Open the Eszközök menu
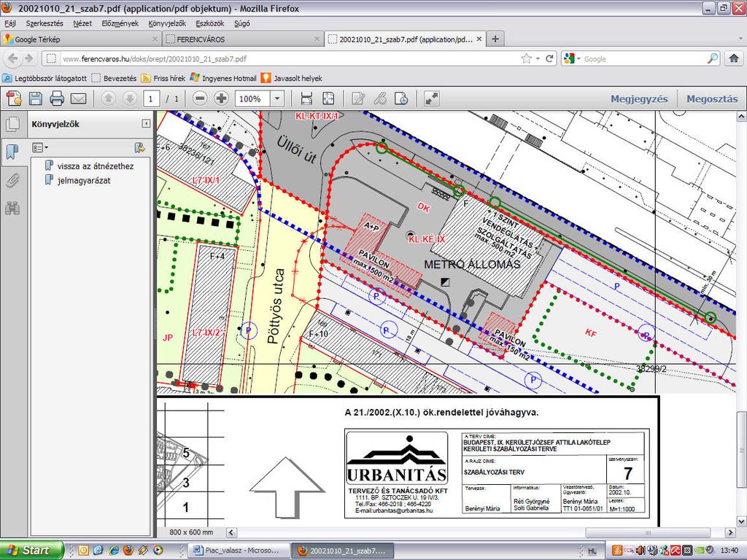The width and height of the screenshot is (747, 560). 209,23
